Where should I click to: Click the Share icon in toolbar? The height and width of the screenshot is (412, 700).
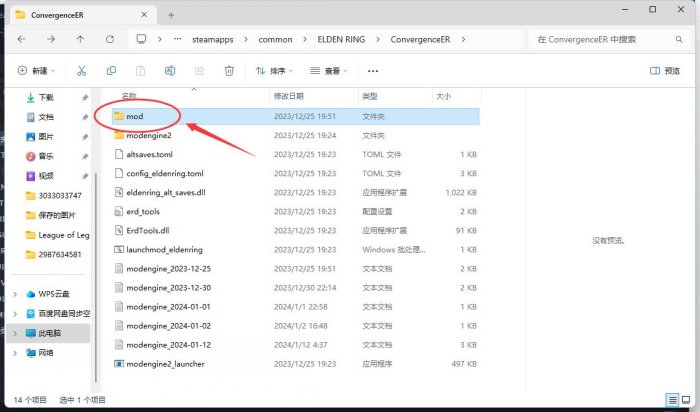click(200, 71)
